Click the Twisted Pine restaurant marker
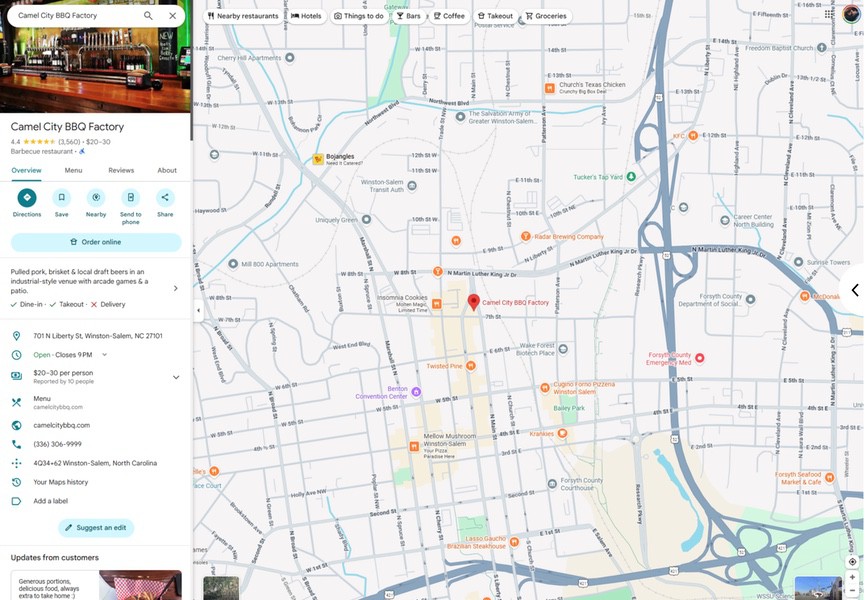The width and height of the screenshot is (865, 600). click(x=471, y=366)
